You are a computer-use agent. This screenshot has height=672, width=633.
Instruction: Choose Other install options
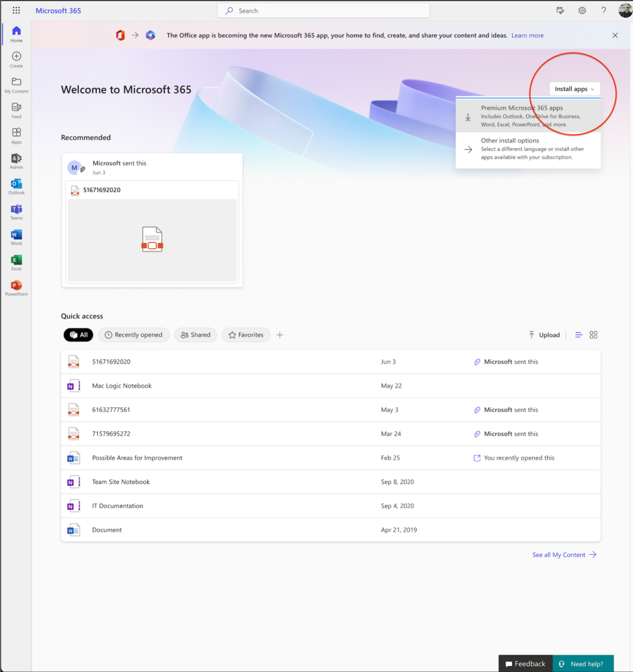click(528, 149)
